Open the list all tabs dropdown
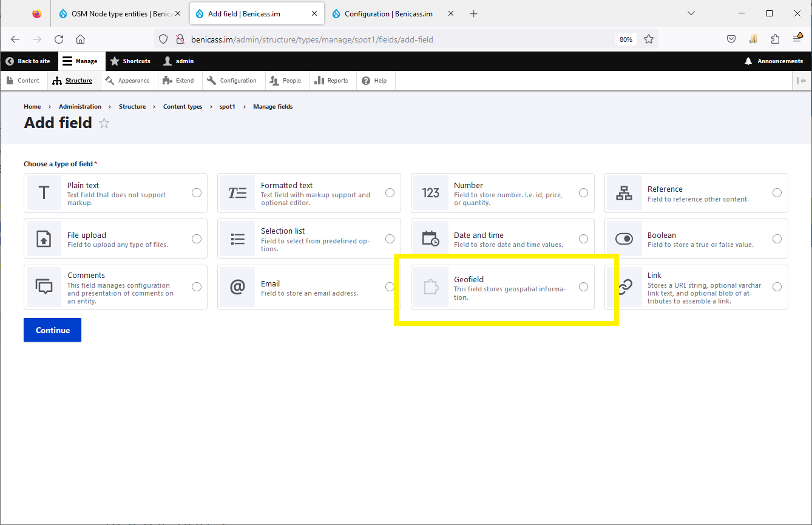The width and height of the screenshot is (812, 525). (x=691, y=13)
